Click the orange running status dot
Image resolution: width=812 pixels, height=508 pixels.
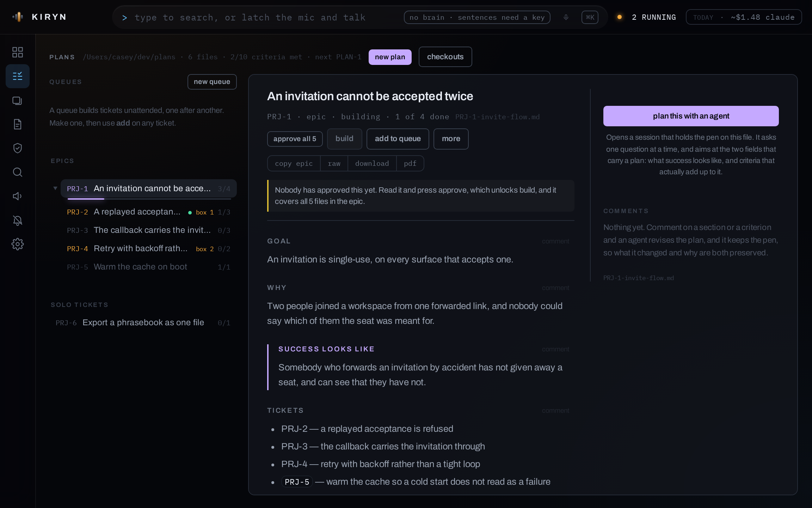(x=620, y=17)
